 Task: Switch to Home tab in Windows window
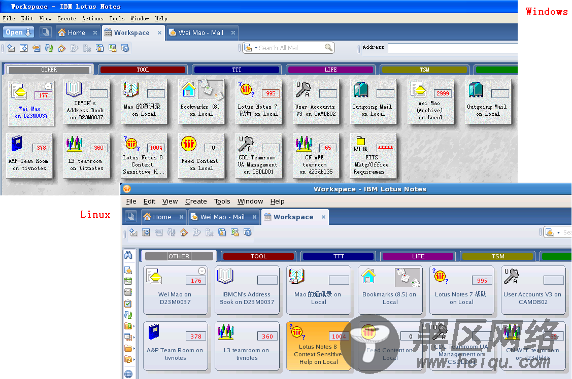click(x=76, y=32)
